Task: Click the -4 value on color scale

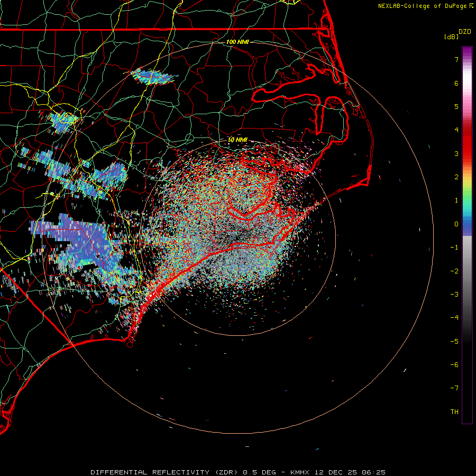Action: [454, 318]
